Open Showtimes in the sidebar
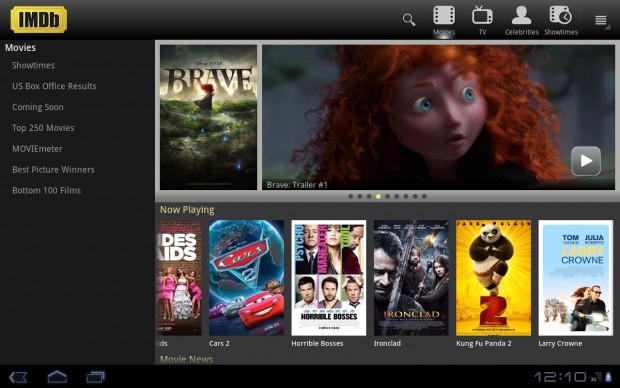Viewport: 620px width, 388px height. click(x=33, y=65)
